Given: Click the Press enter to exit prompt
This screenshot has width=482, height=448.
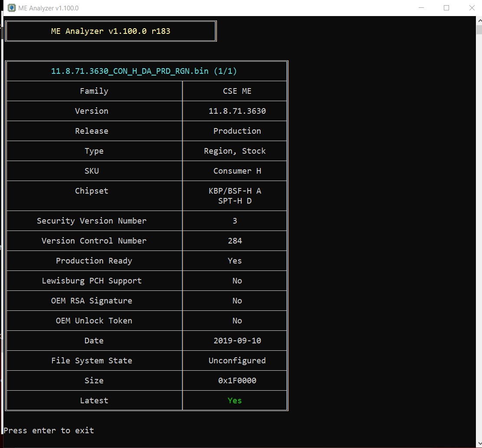Looking at the screenshot, I should point(49,431).
